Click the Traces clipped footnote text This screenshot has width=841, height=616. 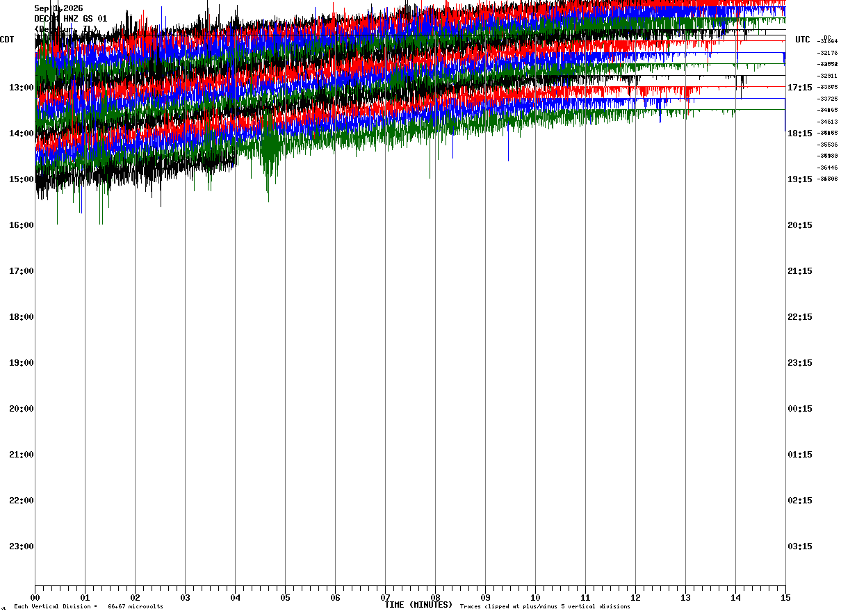coord(545,607)
